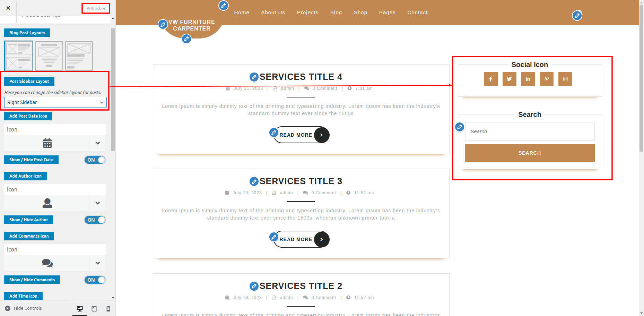
Task: Toggle Show / Hide Post Date switch
Action: pos(95,160)
